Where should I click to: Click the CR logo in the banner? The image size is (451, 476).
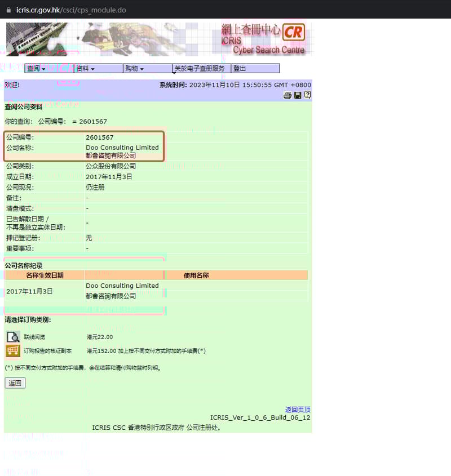pyautogui.click(x=293, y=34)
